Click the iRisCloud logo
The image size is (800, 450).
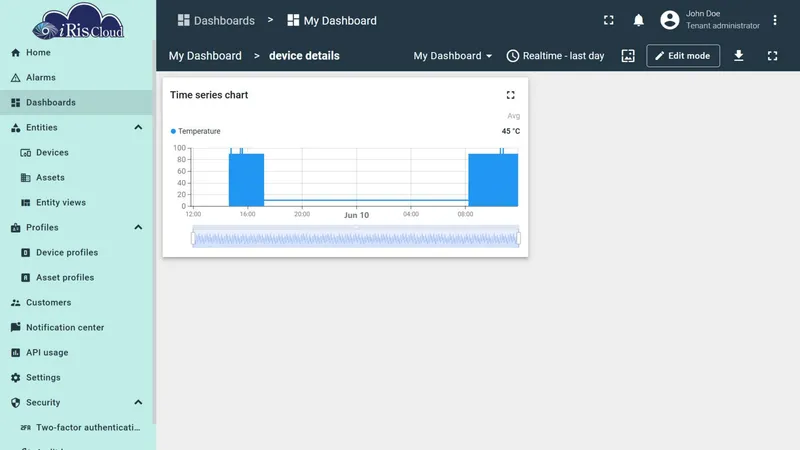click(78, 21)
